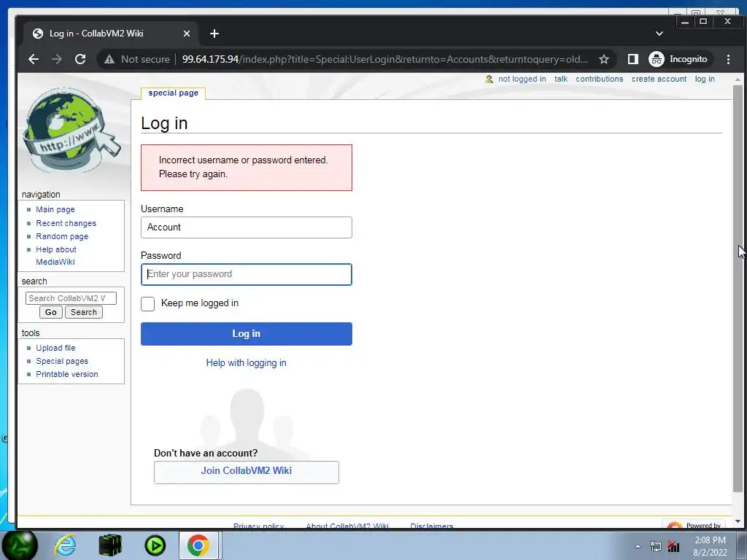
Task: Show hidden system tray icons
Action: click(x=638, y=547)
